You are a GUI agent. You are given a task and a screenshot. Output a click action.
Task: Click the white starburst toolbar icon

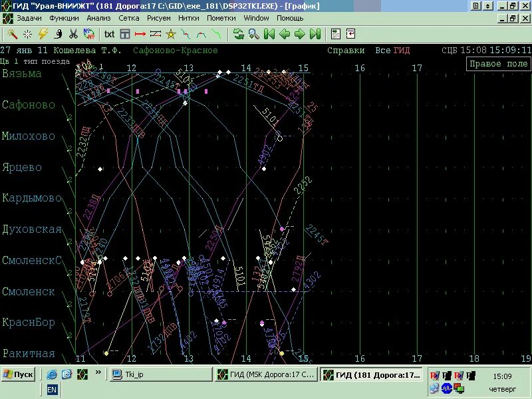coord(27,34)
